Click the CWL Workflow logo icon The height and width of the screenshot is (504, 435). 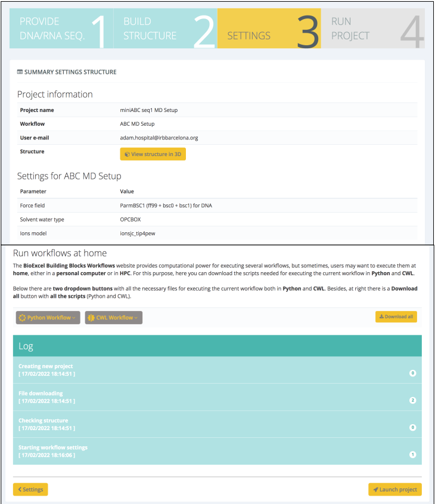[92, 318]
